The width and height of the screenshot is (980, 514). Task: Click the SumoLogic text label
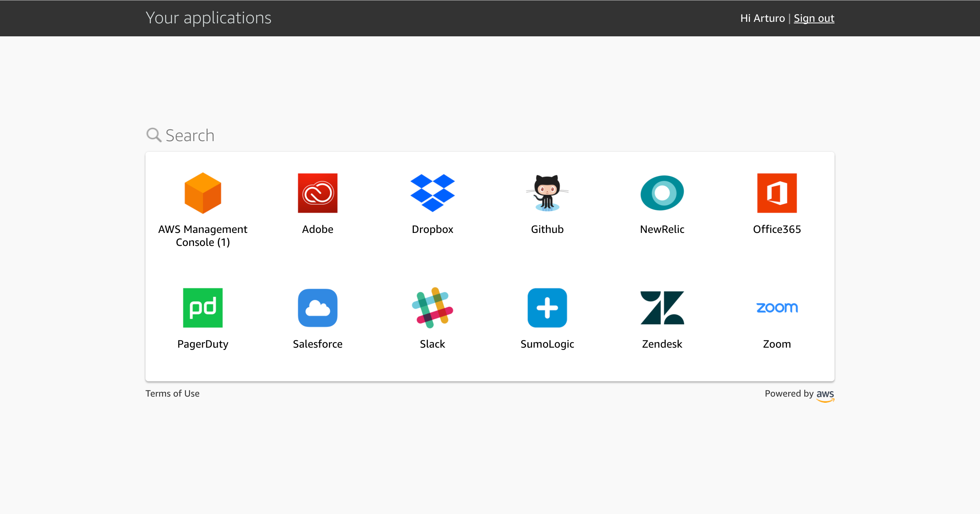(547, 344)
